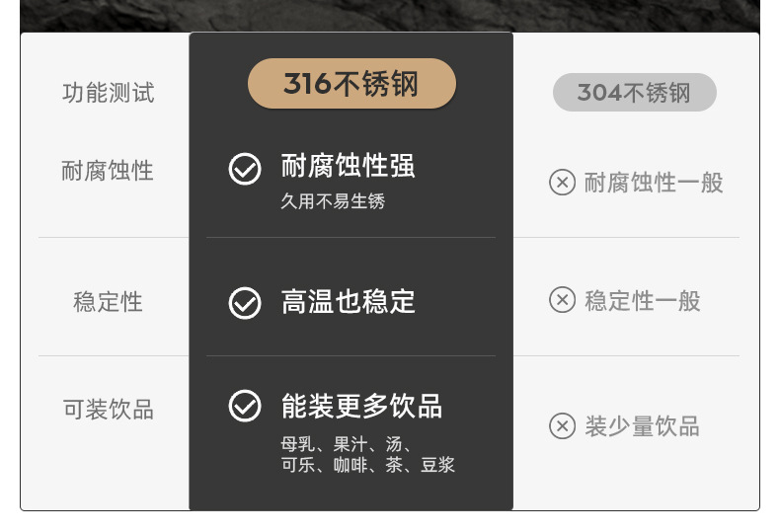Click the 稳定性 row label
This screenshot has height=532, width=780.
click(x=108, y=302)
